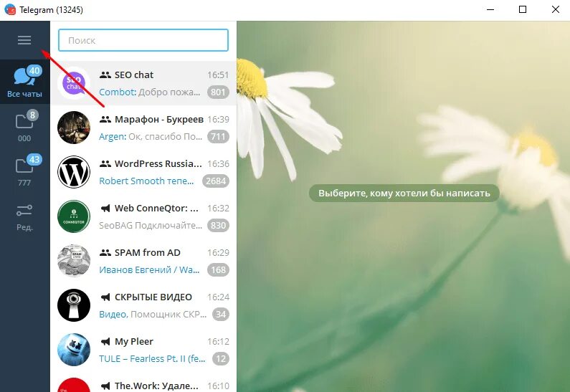
Task: Click the megaphone icon beside Web ConneQtor
Action: 105,209
